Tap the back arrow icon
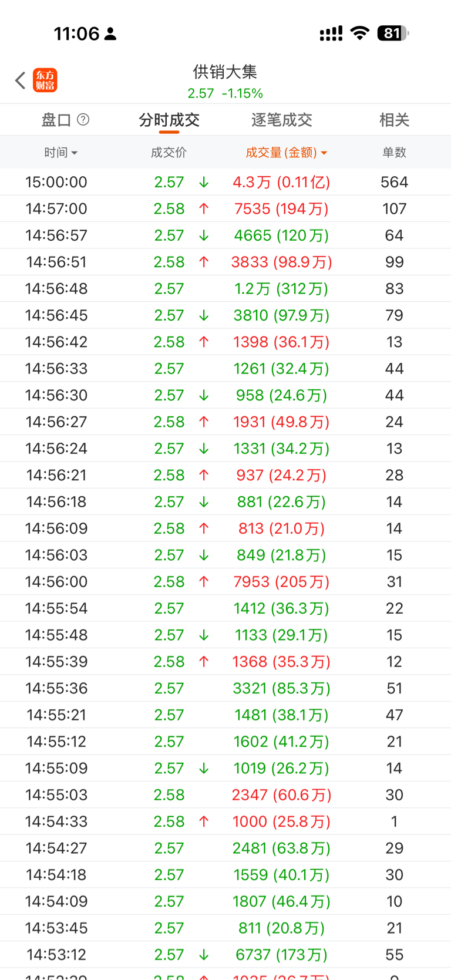 pos(21,80)
